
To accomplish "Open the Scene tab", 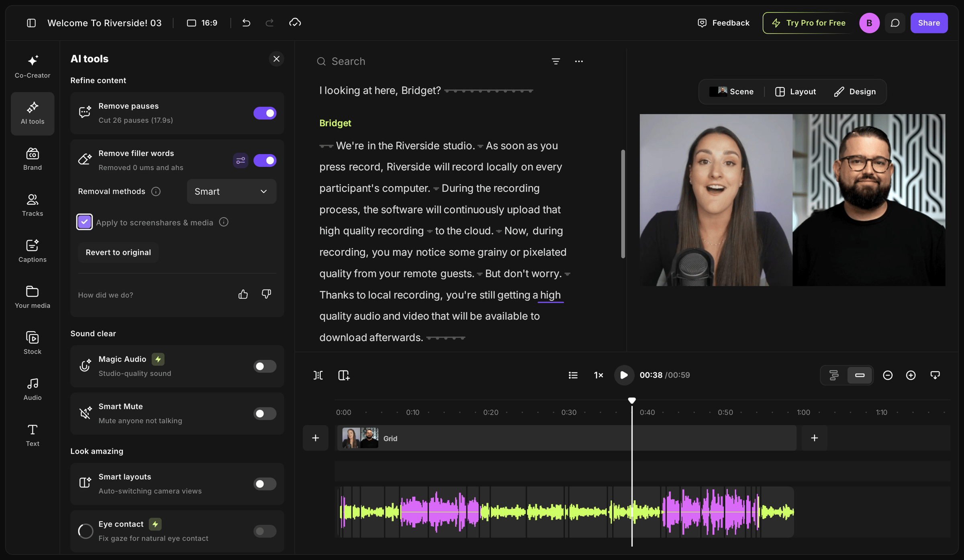I will point(732,92).
